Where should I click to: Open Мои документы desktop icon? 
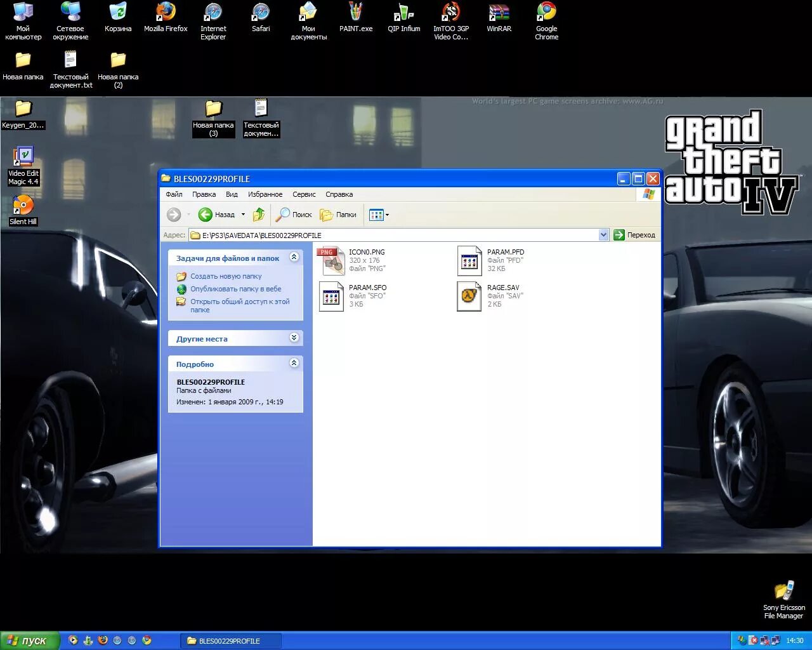[308, 21]
